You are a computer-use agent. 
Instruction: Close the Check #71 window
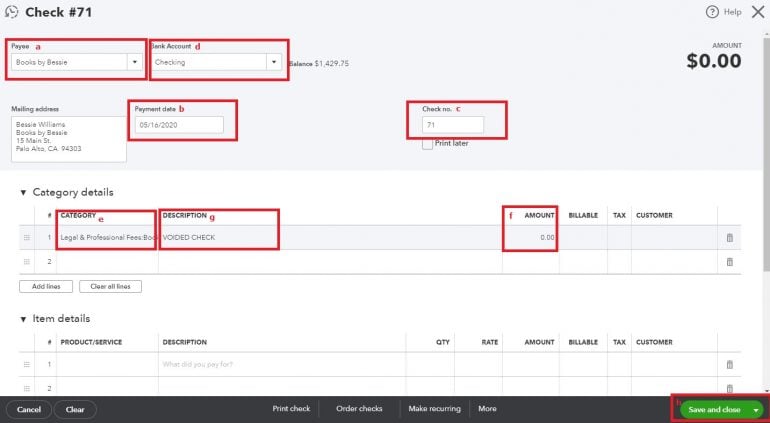point(757,12)
